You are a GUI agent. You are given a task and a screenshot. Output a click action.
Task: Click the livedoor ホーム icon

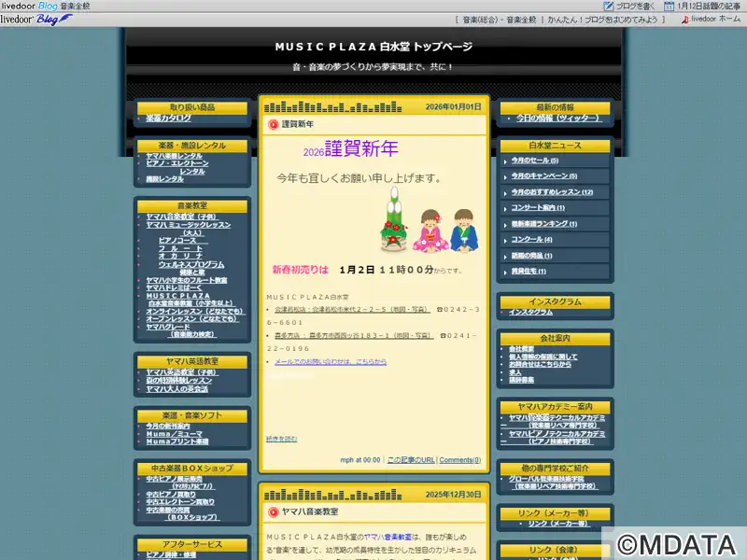685,20
